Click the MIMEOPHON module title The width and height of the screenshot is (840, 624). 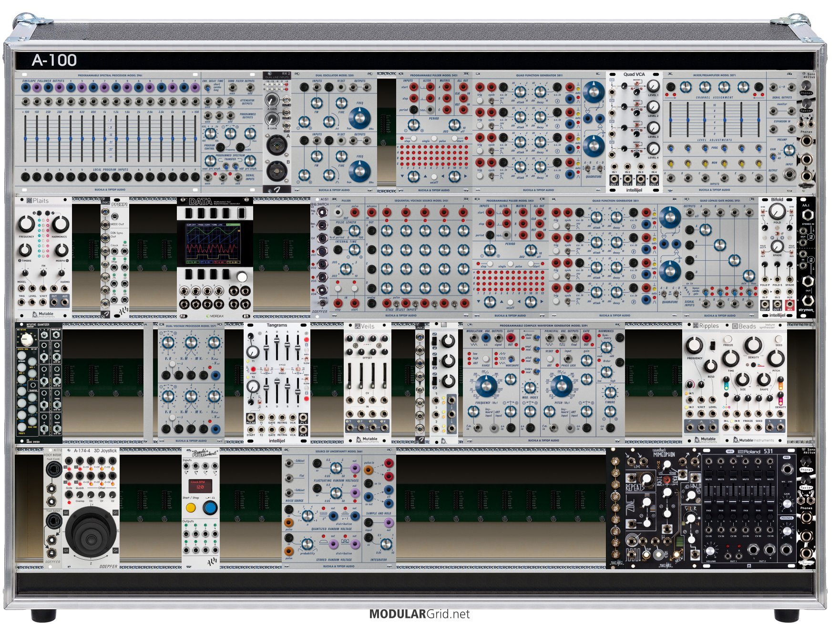point(664,455)
